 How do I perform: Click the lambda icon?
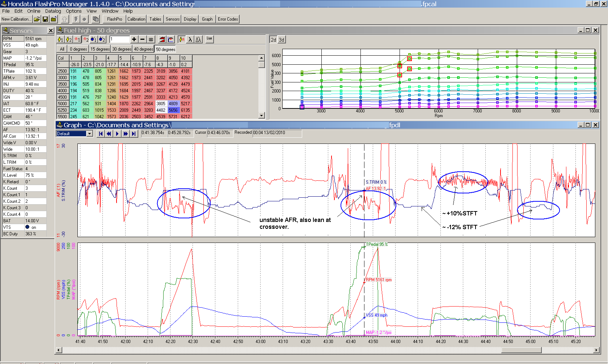pos(190,39)
